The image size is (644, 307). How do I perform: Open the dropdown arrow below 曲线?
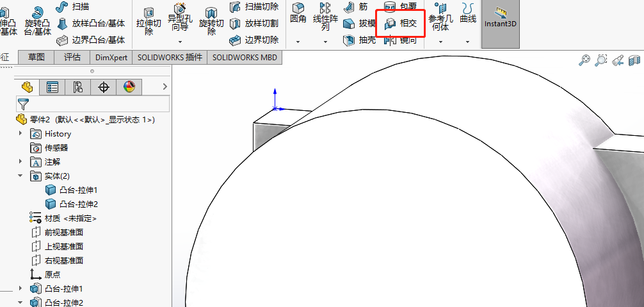click(x=468, y=42)
